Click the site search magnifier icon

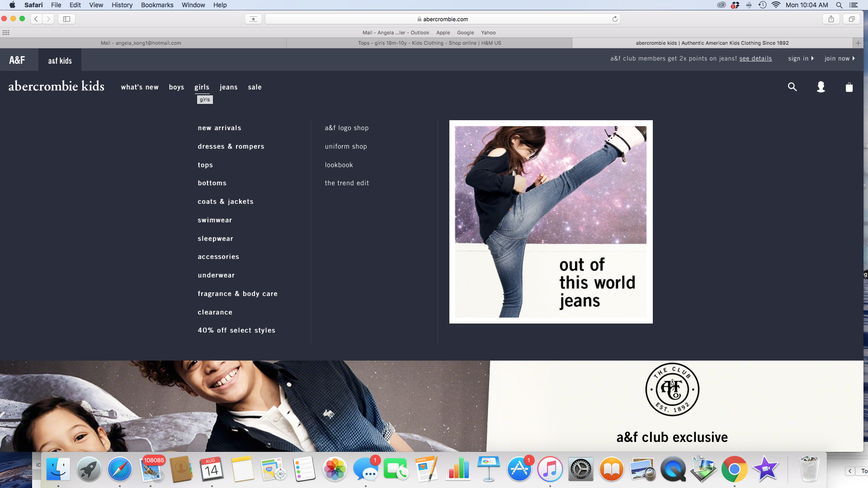coord(792,87)
